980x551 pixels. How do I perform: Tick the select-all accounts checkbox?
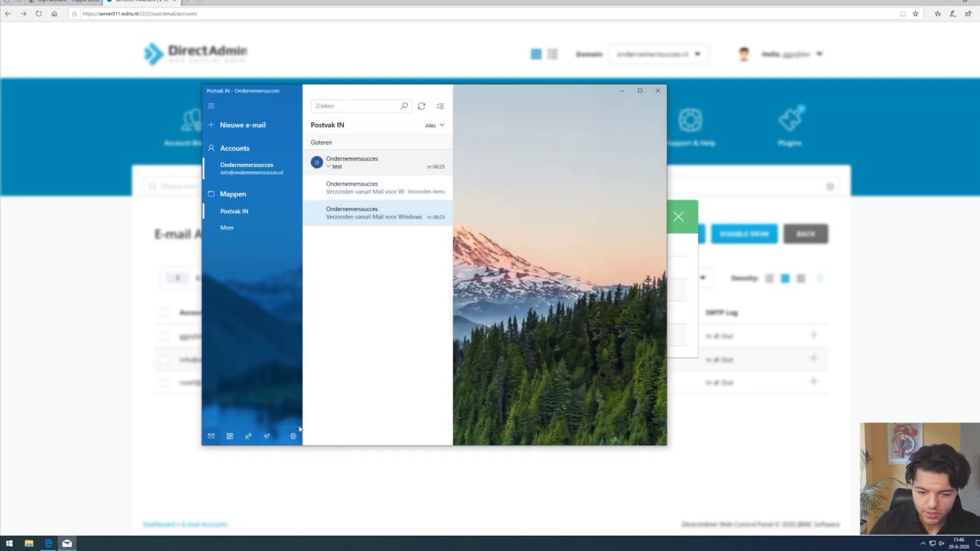tap(165, 312)
